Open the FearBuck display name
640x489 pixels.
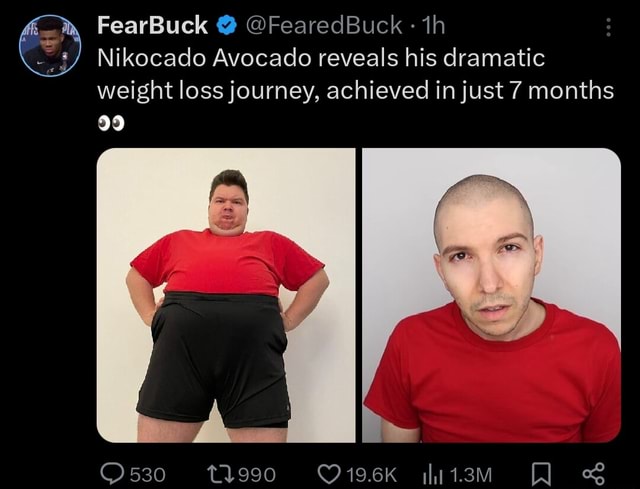click(x=152, y=25)
